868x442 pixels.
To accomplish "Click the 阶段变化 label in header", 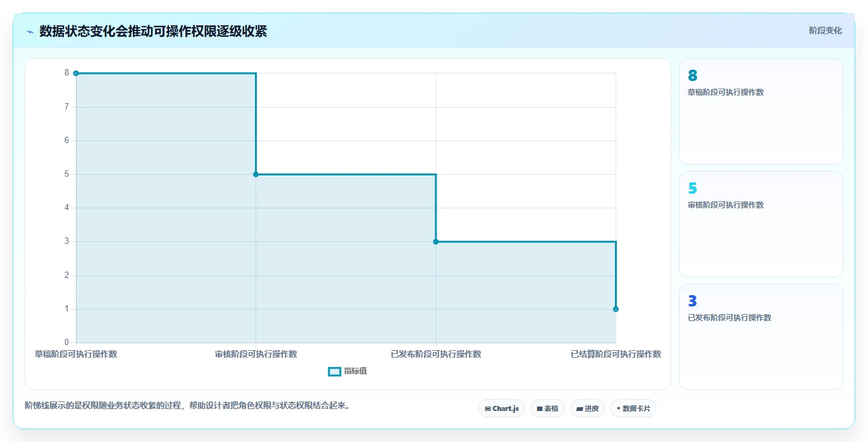I will (825, 30).
